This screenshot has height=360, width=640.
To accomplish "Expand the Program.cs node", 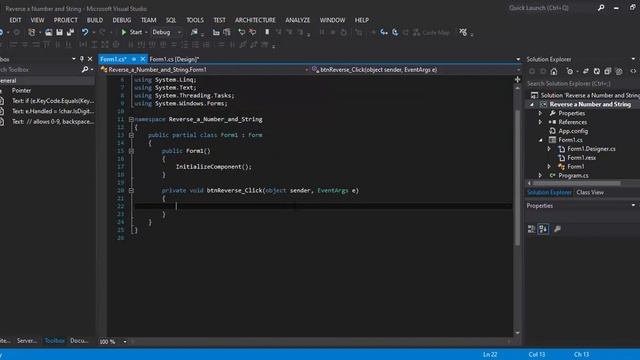I will (540, 176).
